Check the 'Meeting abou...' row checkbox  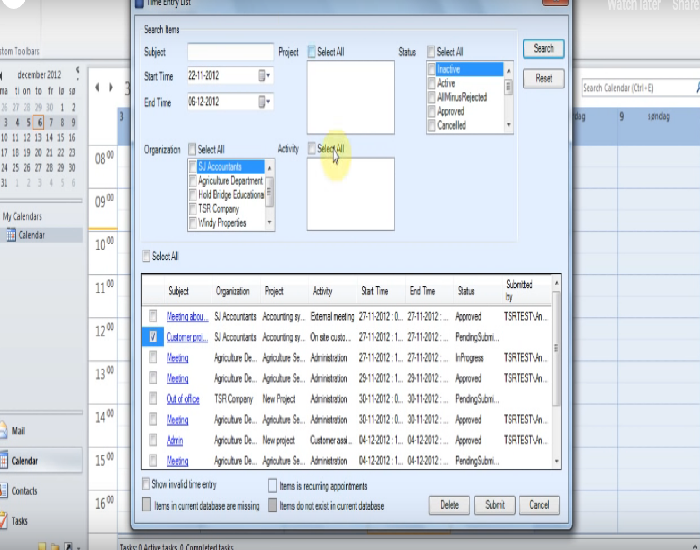(x=153, y=316)
